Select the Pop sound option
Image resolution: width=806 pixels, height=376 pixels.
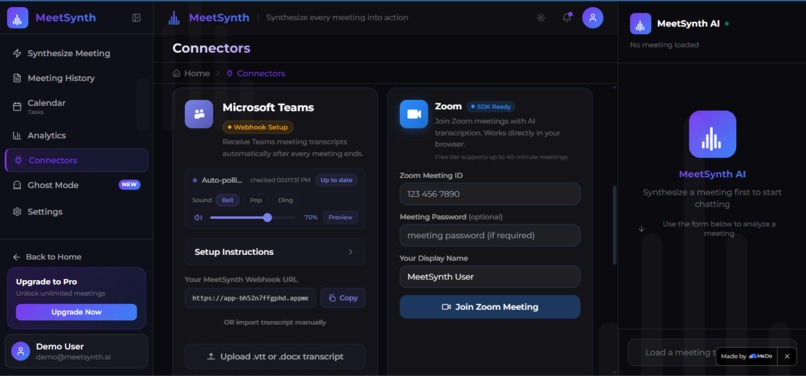(255, 201)
